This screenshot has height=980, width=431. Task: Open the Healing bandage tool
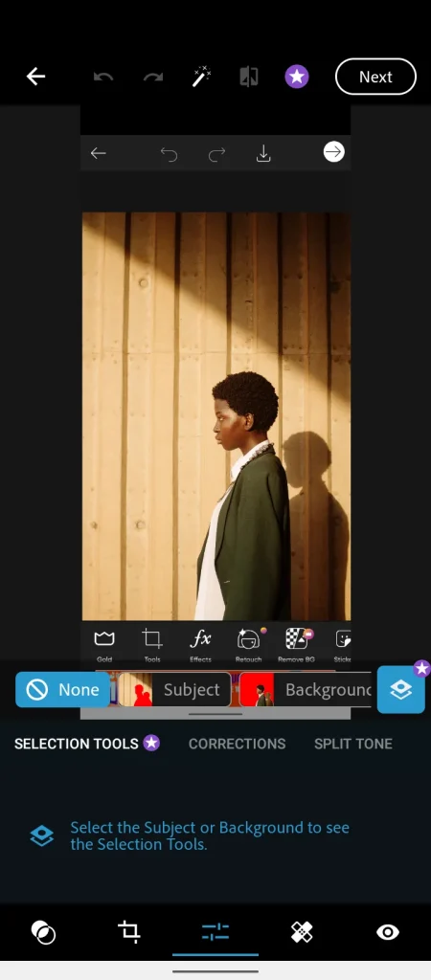pyautogui.click(x=302, y=932)
